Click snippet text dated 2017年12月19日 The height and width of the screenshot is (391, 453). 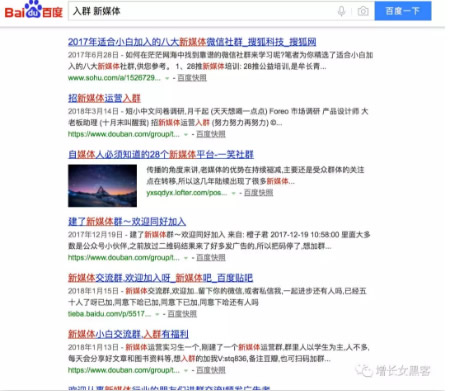(x=219, y=240)
